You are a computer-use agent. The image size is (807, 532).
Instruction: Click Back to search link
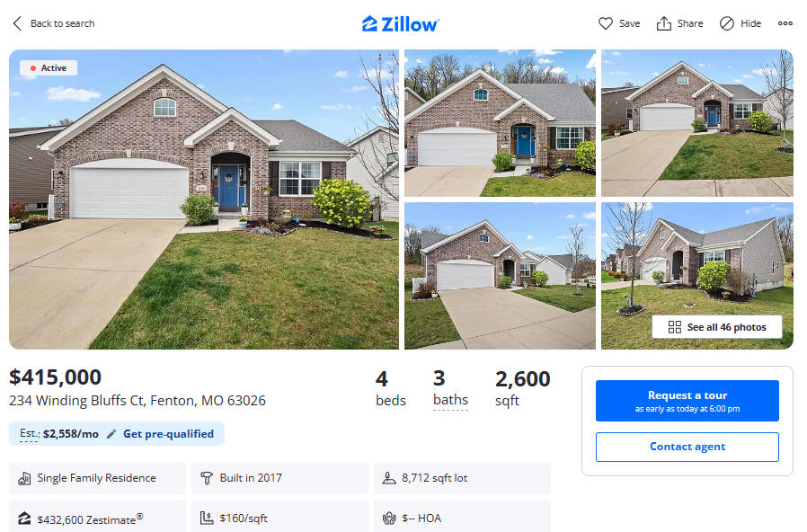click(x=62, y=23)
